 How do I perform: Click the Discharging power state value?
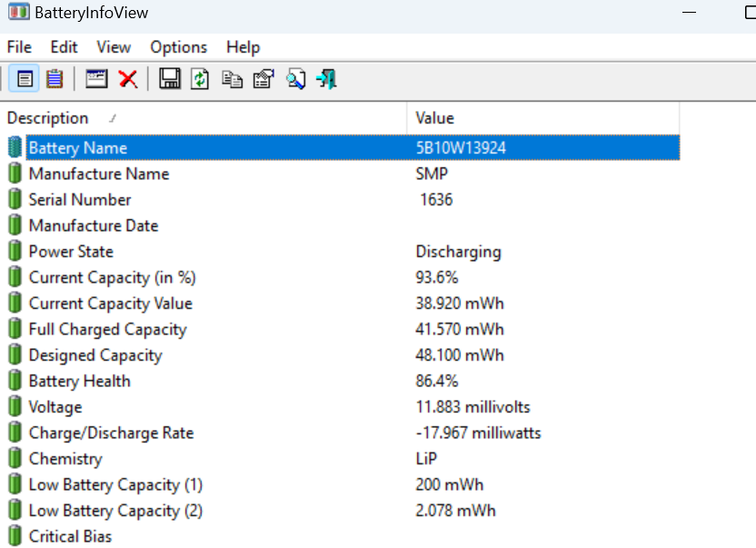click(459, 252)
